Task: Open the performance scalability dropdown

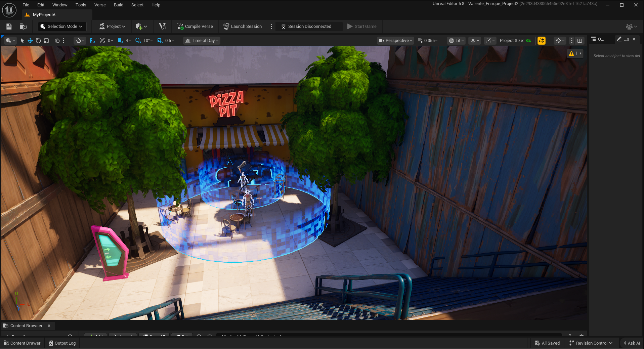Action: 490,41
